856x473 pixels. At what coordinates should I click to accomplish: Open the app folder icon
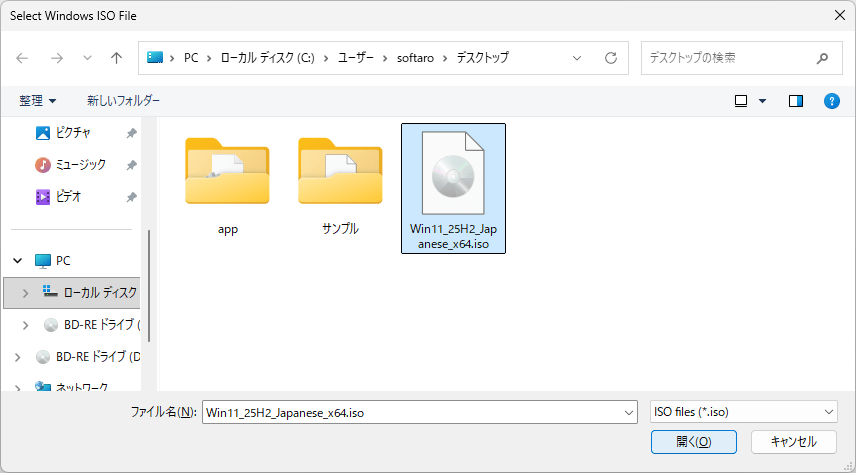[x=227, y=172]
